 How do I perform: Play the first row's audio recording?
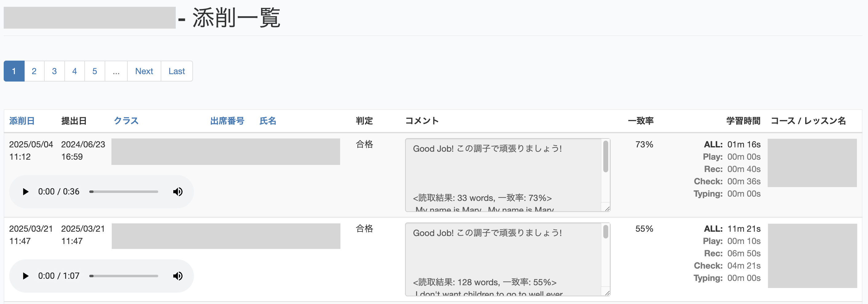(25, 192)
